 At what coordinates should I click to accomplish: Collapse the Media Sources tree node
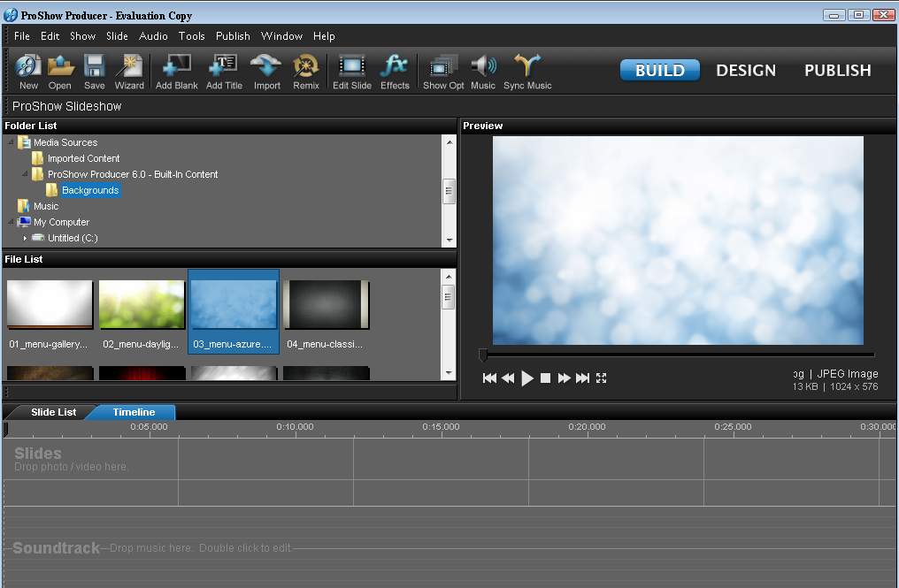click(x=11, y=141)
